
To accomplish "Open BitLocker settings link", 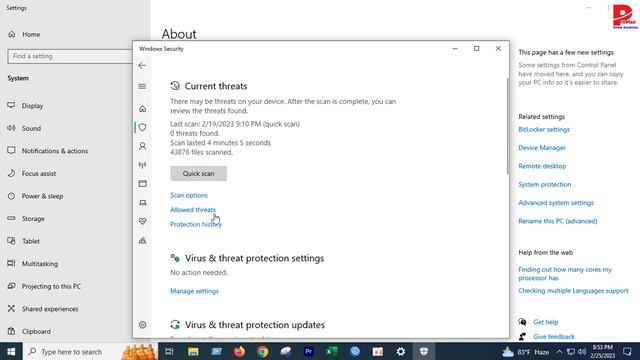I will (544, 129).
